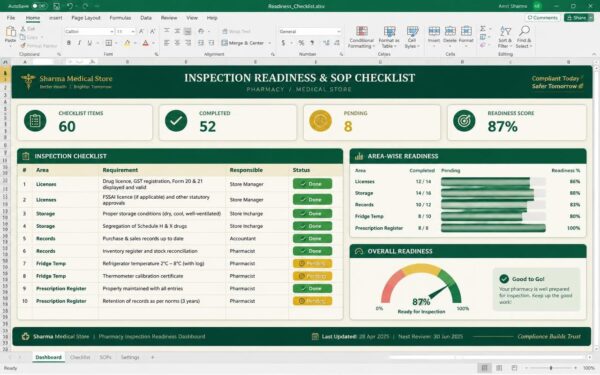Click the Align Right icon
The height and width of the screenshot is (375, 600).
click(x=188, y=43)
